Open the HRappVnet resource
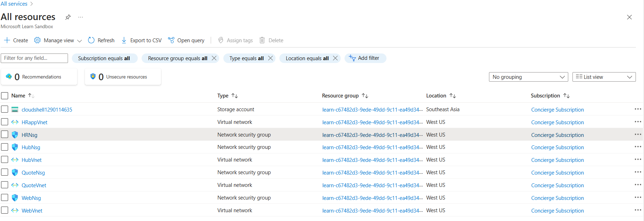The width and height of the screenshot is (644, 221). 35,122
